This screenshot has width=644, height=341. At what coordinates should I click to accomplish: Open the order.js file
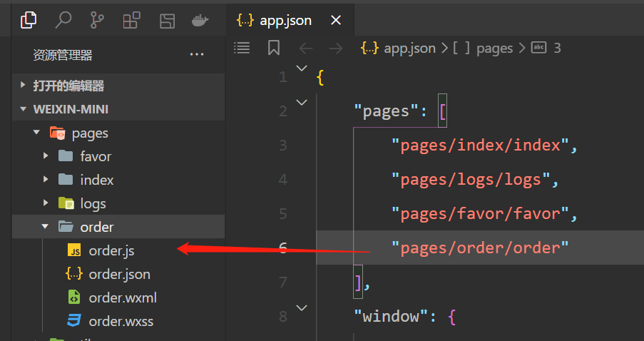[111, 250]
